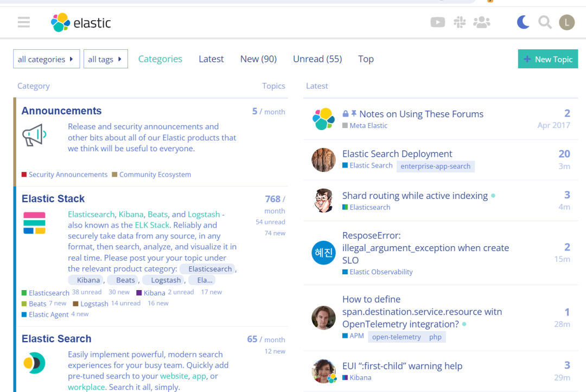Click reply count 20 on Deployment topic
The image size is (586, 392).
(564, 154)
